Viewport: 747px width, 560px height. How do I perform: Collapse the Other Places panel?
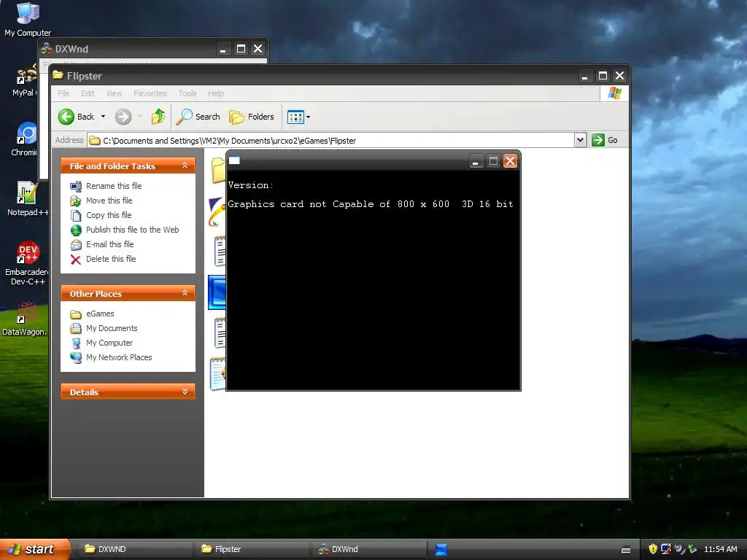(x=185, y=293)
